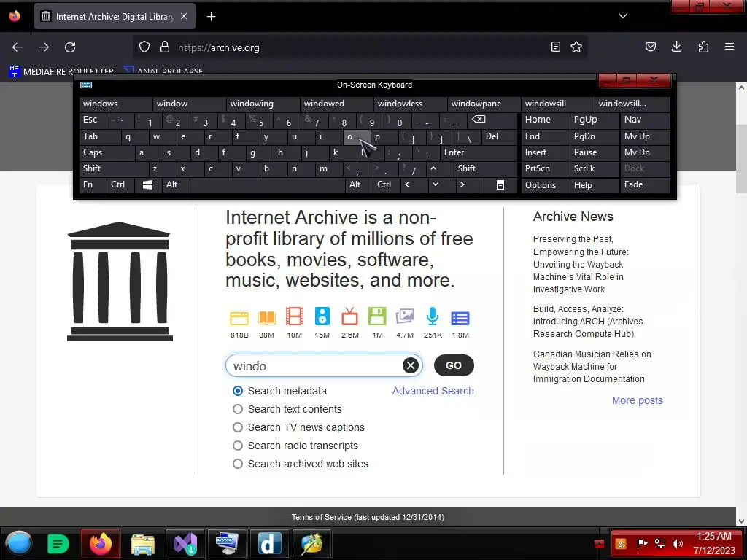Click the Firefox reload page icon
Image resolution: width=747 pixels, height=560 pixels.
pyautogui.click(x=70, y=47)
